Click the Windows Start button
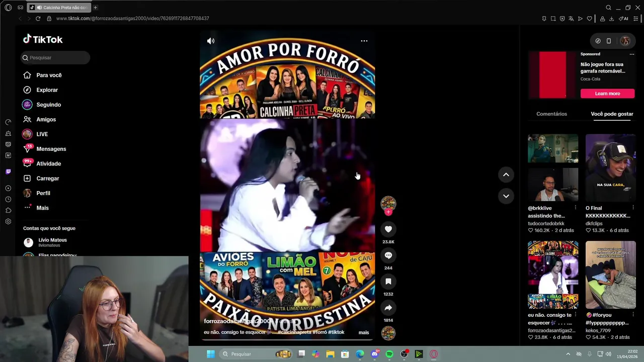The height and width of the screenshot is (362, 644). 211,354
